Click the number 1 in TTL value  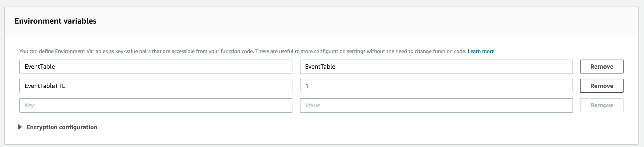[x=307, y=86]
